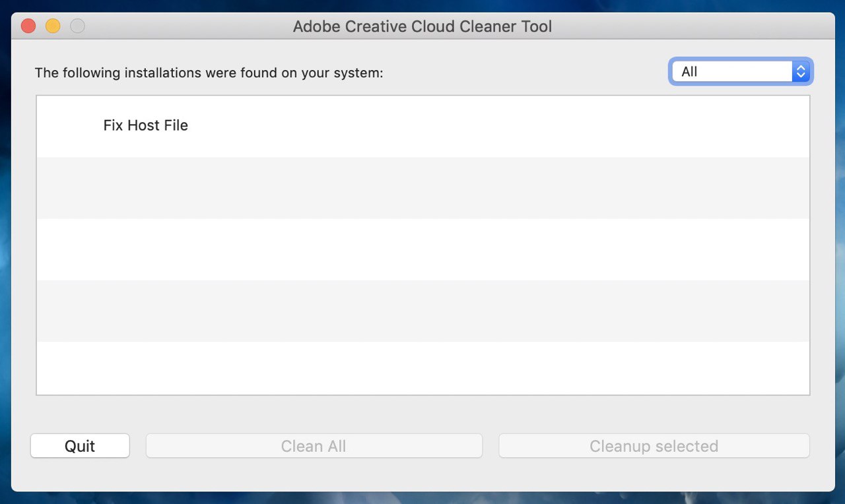Close the Cleaner Tool window

pos(28,26)
